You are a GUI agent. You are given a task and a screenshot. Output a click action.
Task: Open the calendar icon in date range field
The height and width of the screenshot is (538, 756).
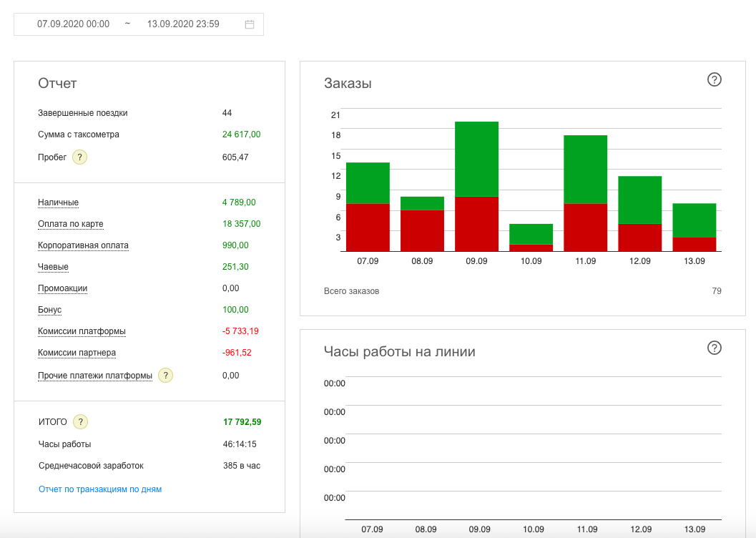click(250, 24)
